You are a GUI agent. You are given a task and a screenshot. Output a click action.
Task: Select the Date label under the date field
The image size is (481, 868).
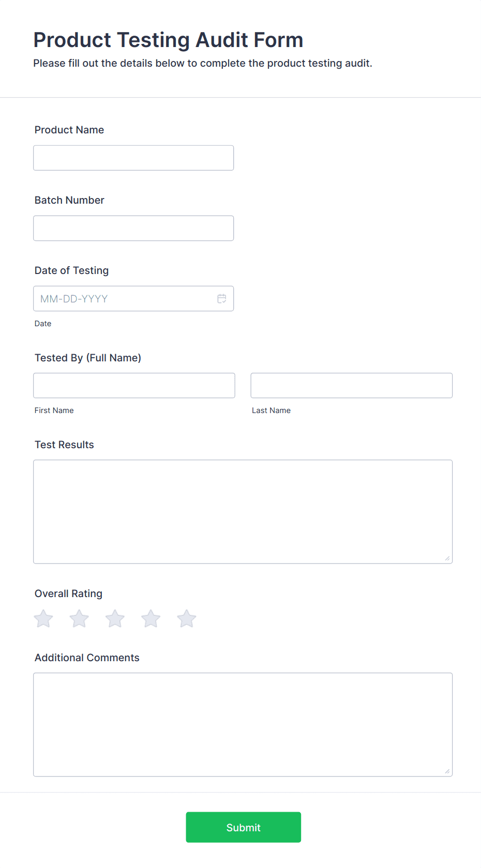[x=42, y=323]
